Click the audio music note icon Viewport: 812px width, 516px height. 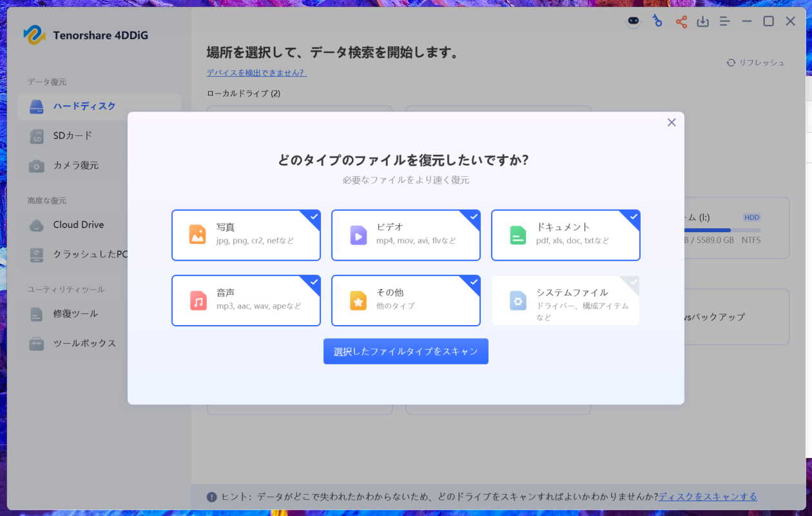click(x=198, y=301)
